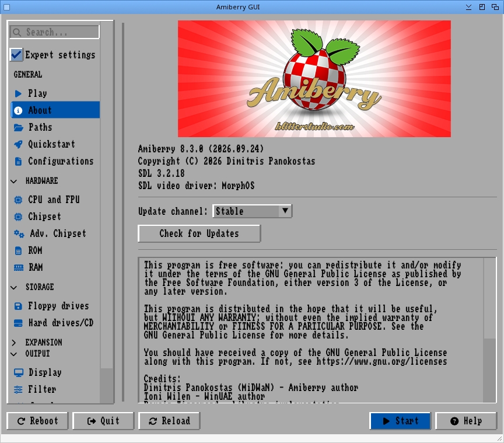504x443 pixels.
Task: Click the ROM chip icon
Action: click(18, 250)
